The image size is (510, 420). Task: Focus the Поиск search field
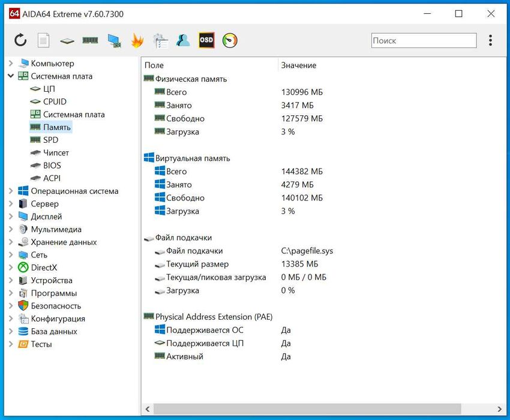(x=424, y=41)
